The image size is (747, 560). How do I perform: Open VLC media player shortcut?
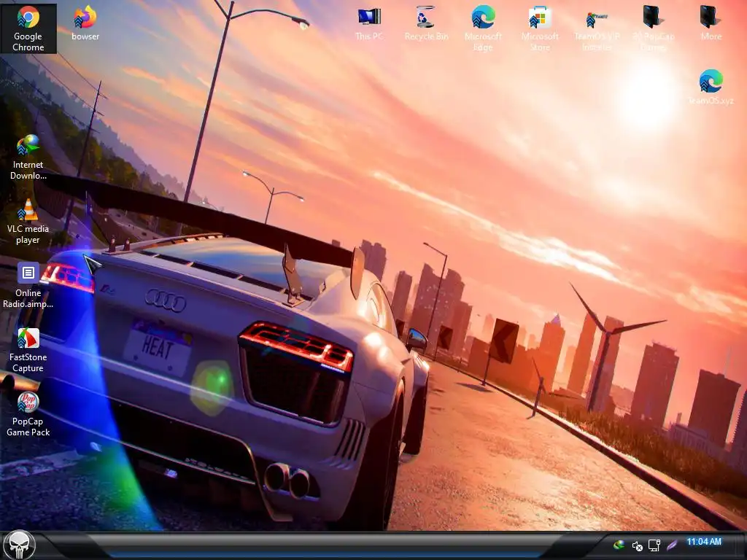[x=28, y=222]
